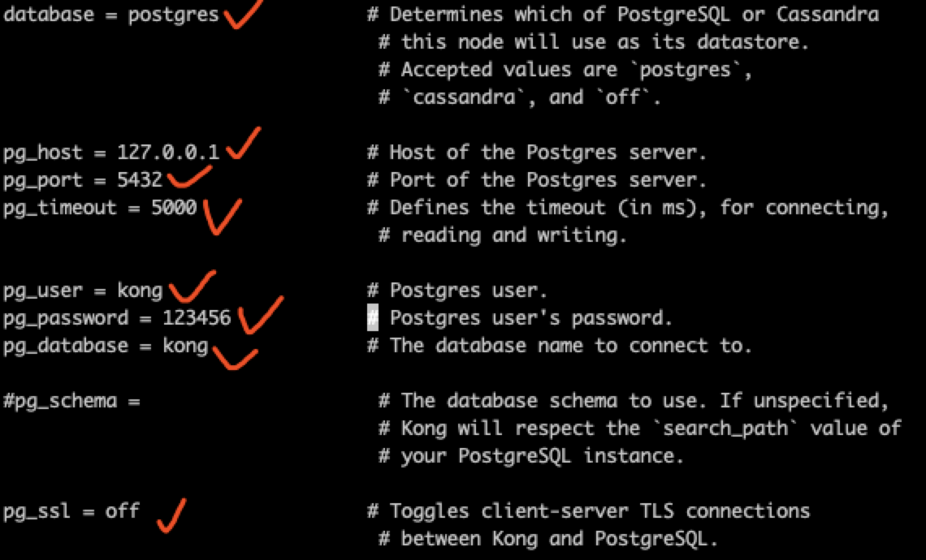Click the red checkmark beside database = postgres
Viewport: 926px width, 560px height.
[241, 15]
